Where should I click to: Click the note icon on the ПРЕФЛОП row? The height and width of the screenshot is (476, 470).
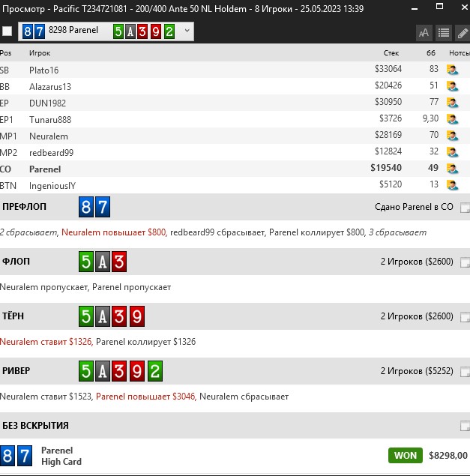click(465, 208)
